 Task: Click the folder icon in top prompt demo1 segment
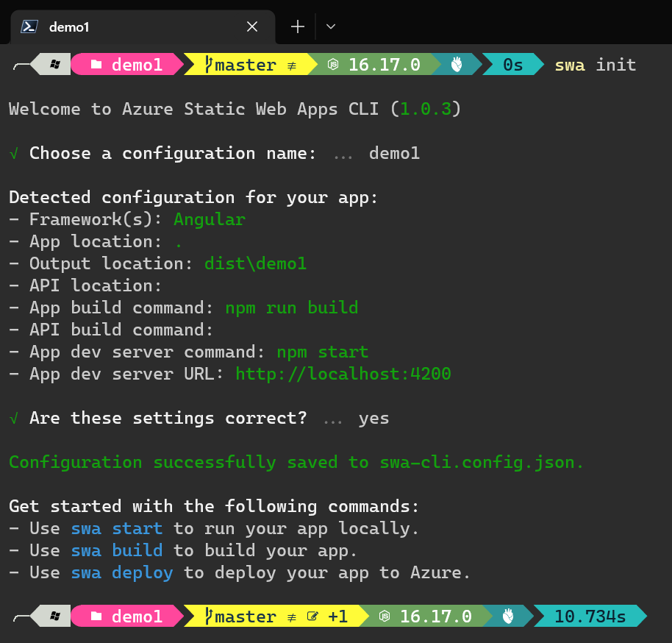[96, 64]
